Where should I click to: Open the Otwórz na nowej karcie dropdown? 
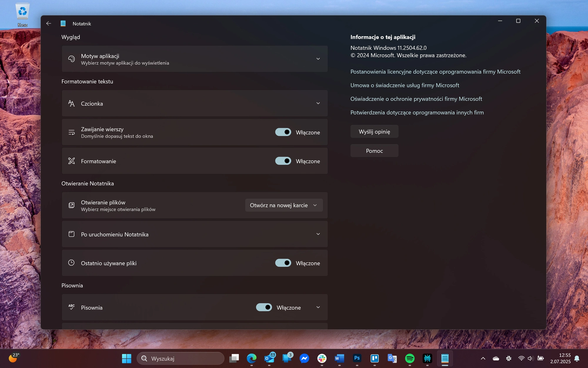click(x=284, y=205)
